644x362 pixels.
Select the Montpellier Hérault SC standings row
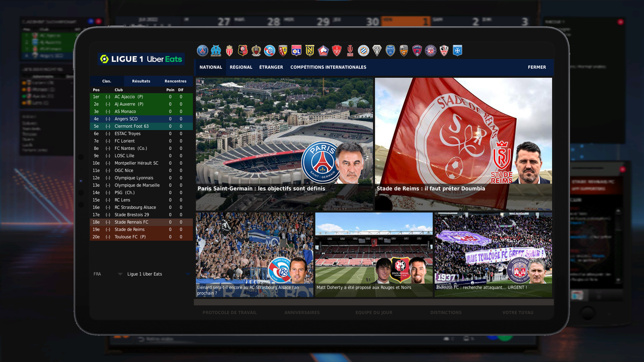pos(141,163)
